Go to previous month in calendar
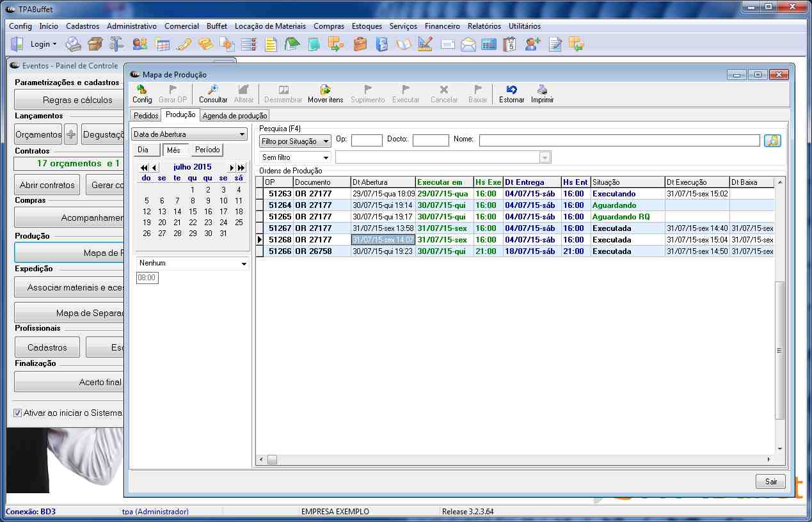The height and width of the screenshot is (522, 812). click(154, 168)
